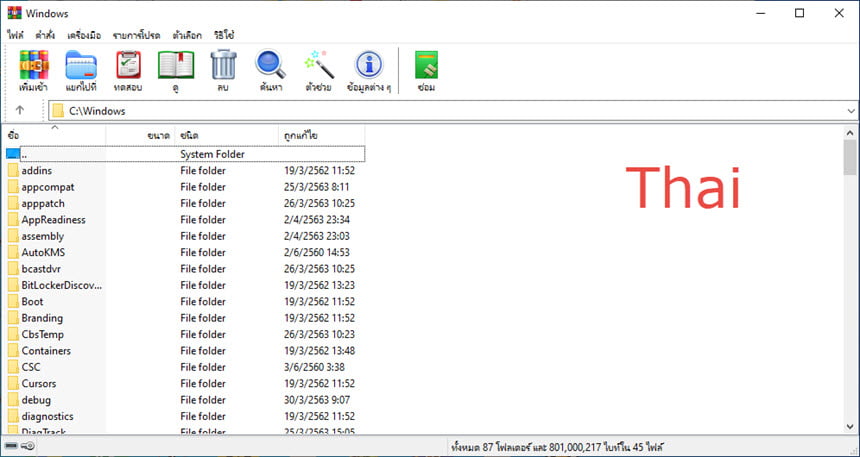The width and height of the screenshot is (860, 457).
Task: Click the AutoKMS folder icon
Action: [13, 252]
